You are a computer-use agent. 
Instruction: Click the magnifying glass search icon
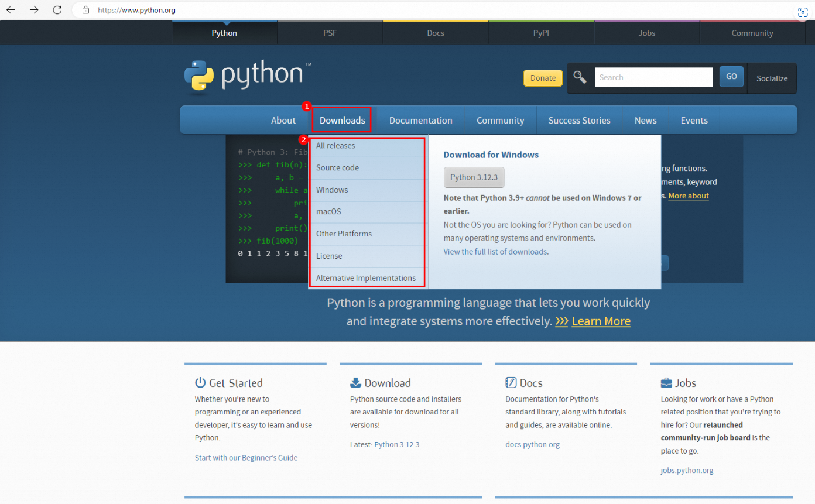click(580, 77)
